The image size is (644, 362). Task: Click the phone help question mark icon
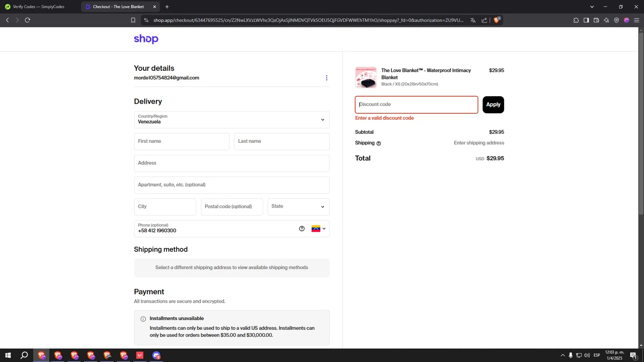[302, 229]
